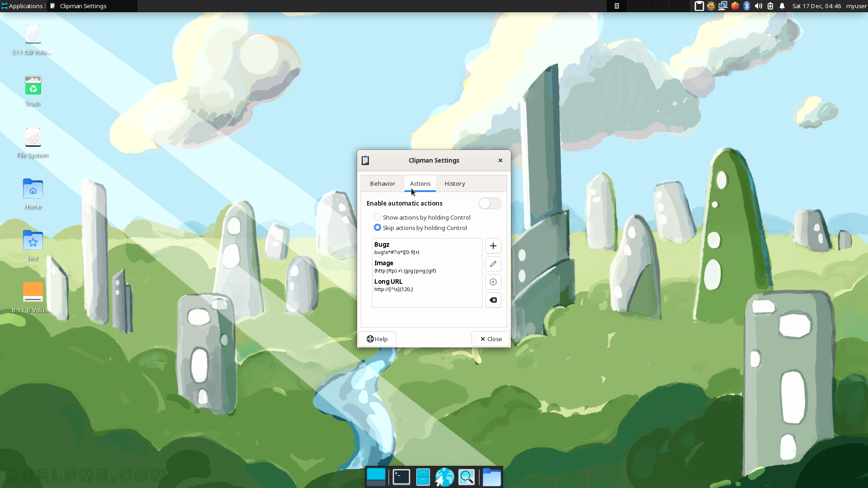
Task: Add a new action with plus button
Action: coord(493,246)
